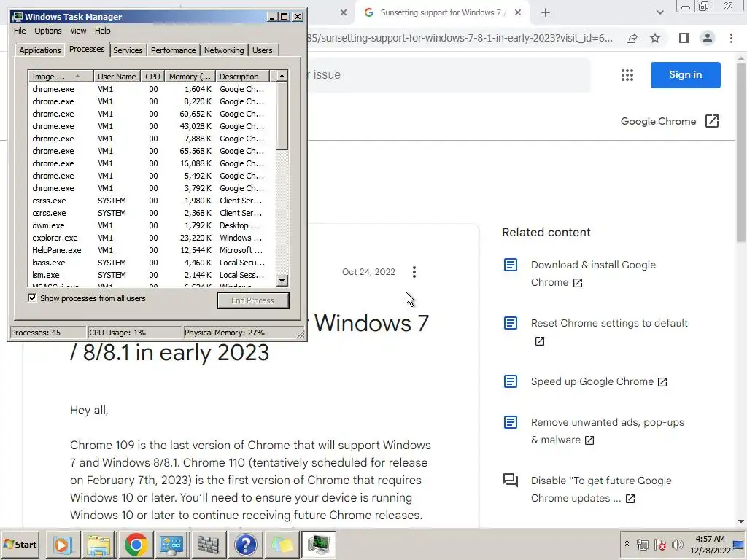Viewport: 747px width, 560px height.
Task: Open the sticky notes taskbar icon
Action: pos(282,544)
